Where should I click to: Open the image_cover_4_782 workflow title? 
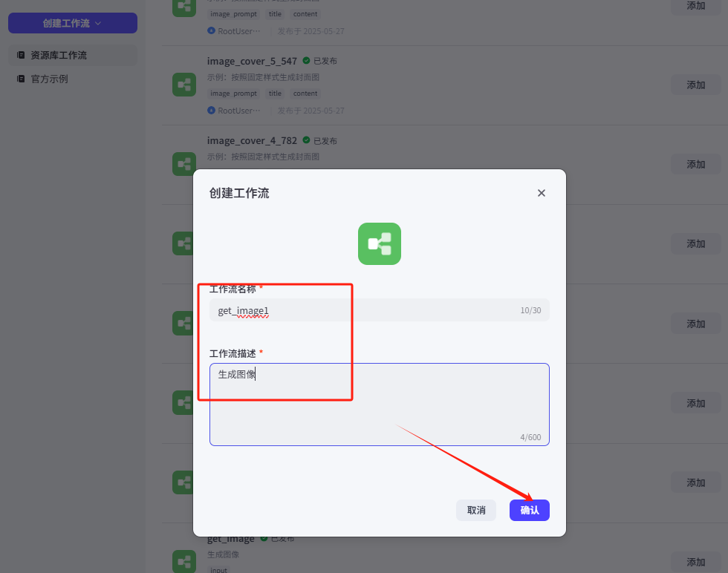point(252,140)
